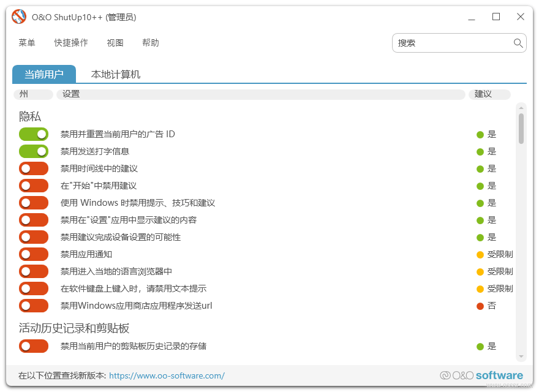Enable 在"开始"中禁用建议 toggle
539x392 pixels.
(x=34, y=186)
